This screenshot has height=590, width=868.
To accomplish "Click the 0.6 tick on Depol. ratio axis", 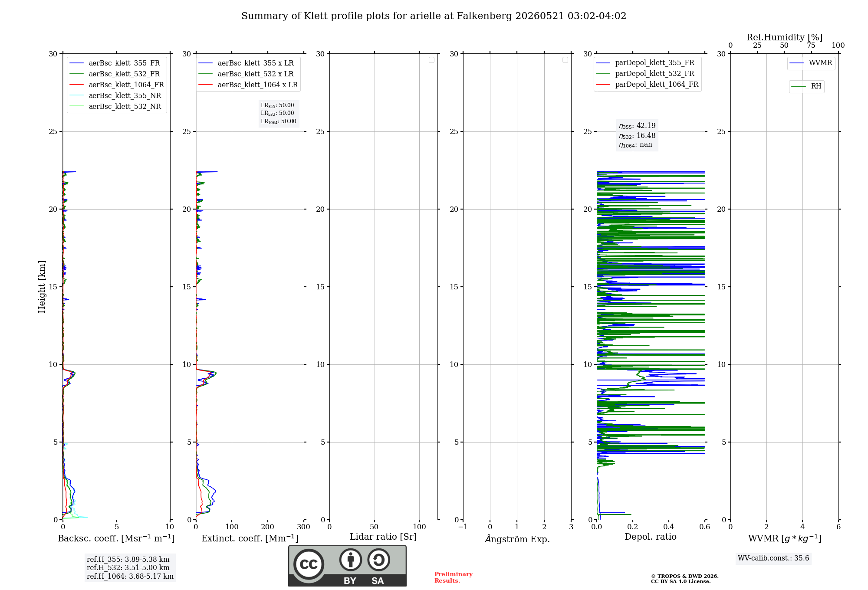I will [704, 527].
